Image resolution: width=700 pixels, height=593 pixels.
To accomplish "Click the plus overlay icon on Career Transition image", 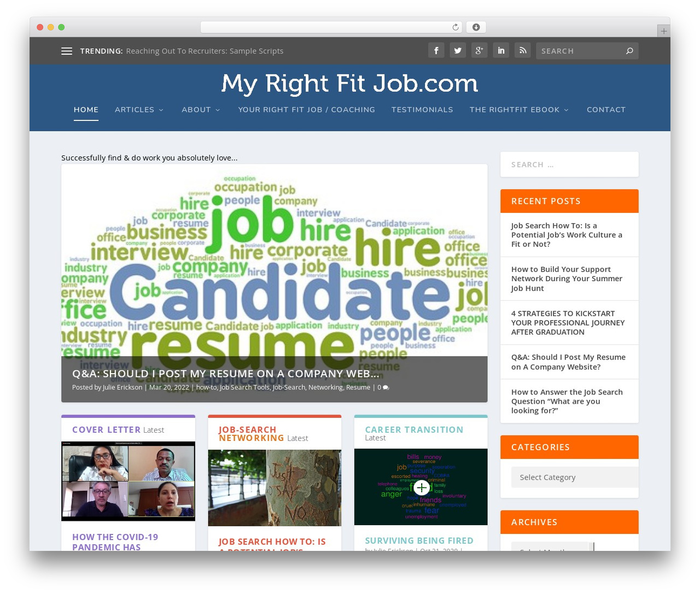I will [421, 487].
